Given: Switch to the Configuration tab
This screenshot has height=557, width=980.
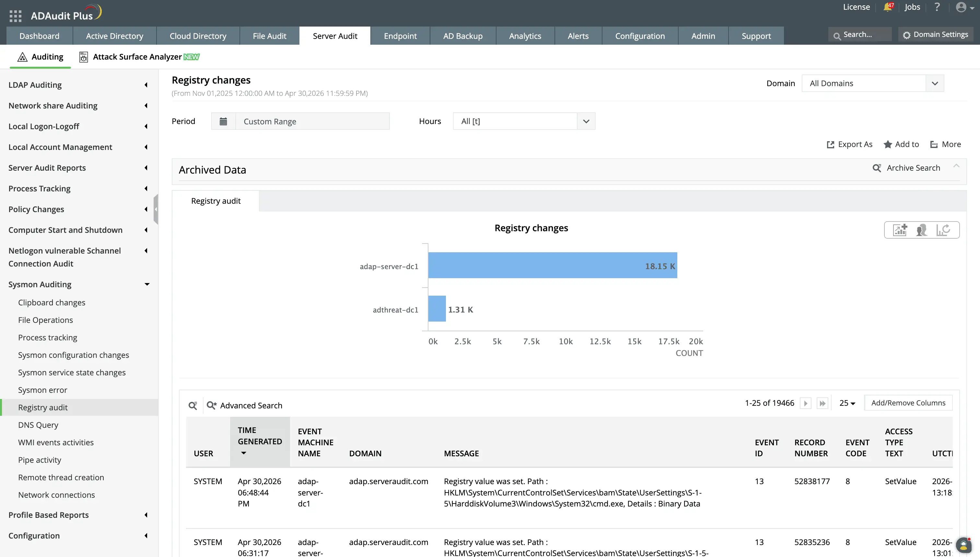Looking at the screenshot, I should click(640, 36).
